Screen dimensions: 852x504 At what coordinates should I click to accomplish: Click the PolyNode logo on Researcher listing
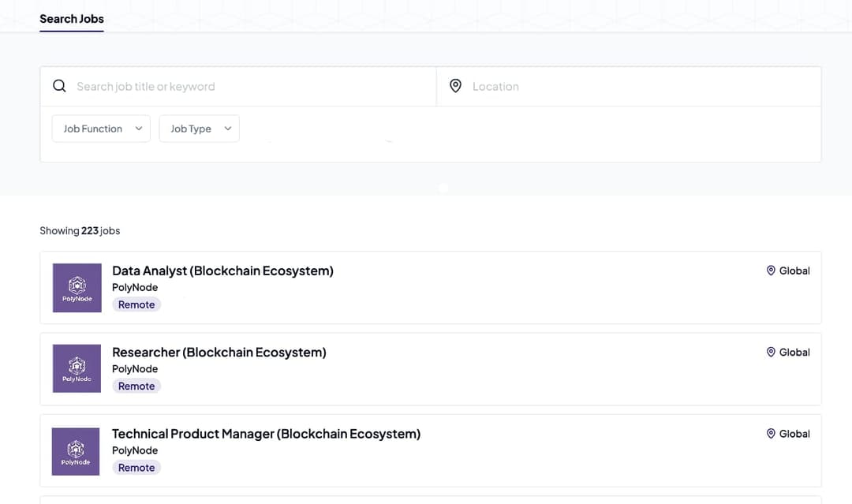pyautogui.click(x=77, y=368)
